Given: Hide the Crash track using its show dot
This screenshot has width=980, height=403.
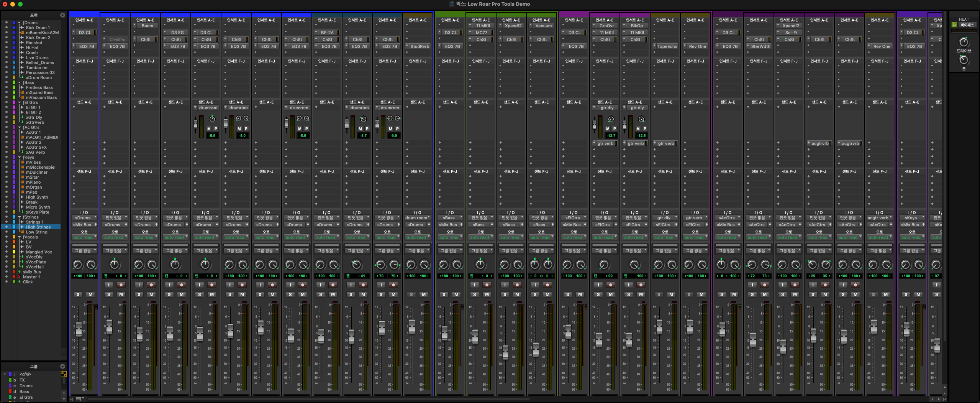Looking at the screenshot, I should pos(6,53).
